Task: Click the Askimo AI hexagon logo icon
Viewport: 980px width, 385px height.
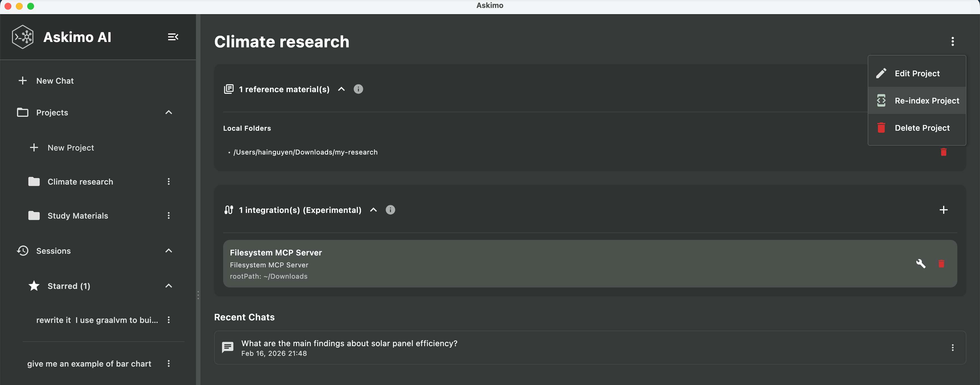Action: (x=22, y=37)
